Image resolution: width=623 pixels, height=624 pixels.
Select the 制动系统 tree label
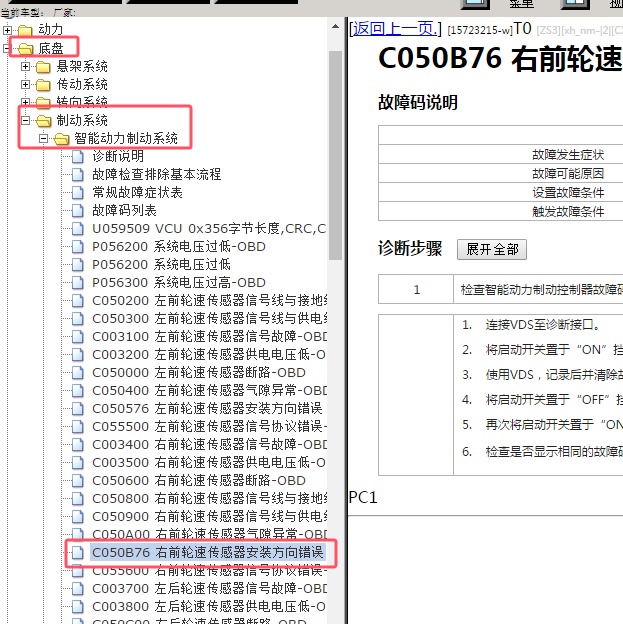pos(82,120)
